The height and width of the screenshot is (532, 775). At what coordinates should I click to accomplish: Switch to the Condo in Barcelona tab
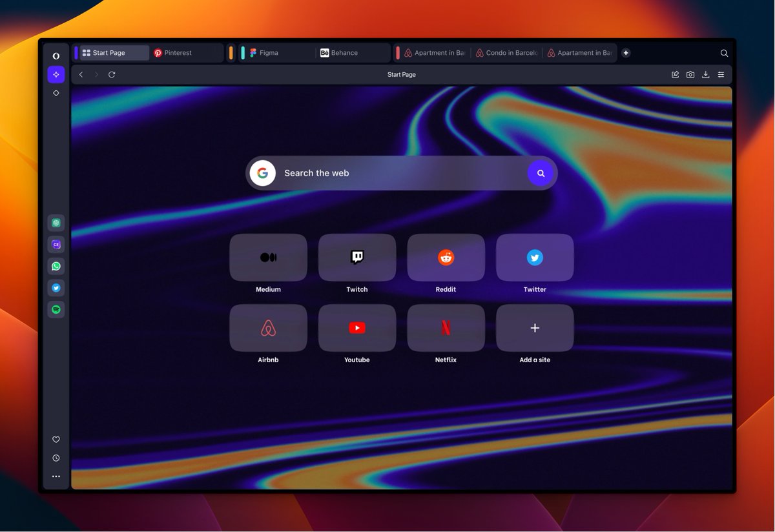[x=507, y=53]
